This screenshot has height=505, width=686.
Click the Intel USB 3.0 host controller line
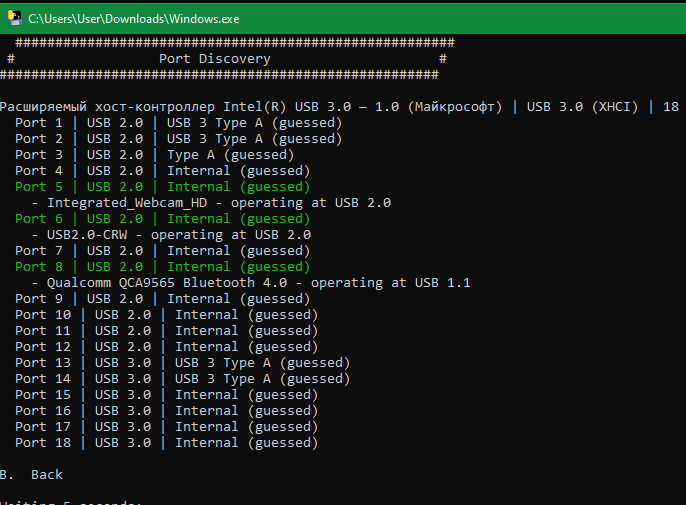[x=330, y=107]
